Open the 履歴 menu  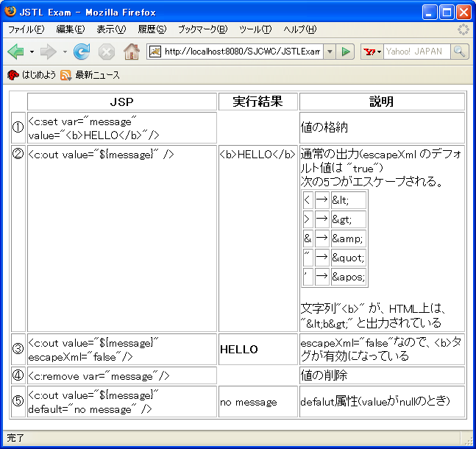[152, 29]
